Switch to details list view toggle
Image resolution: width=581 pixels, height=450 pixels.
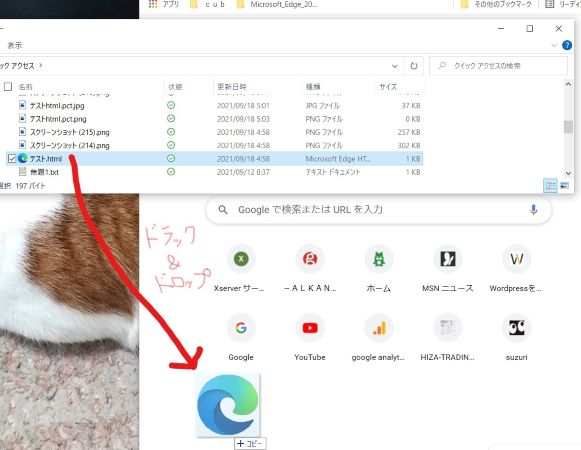click(550, 185)
